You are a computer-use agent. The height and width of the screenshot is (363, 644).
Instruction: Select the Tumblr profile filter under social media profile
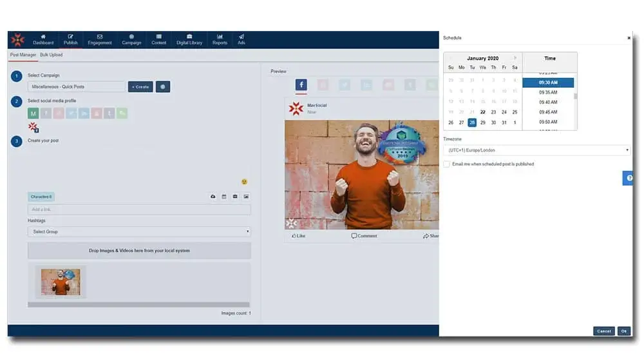109,113
